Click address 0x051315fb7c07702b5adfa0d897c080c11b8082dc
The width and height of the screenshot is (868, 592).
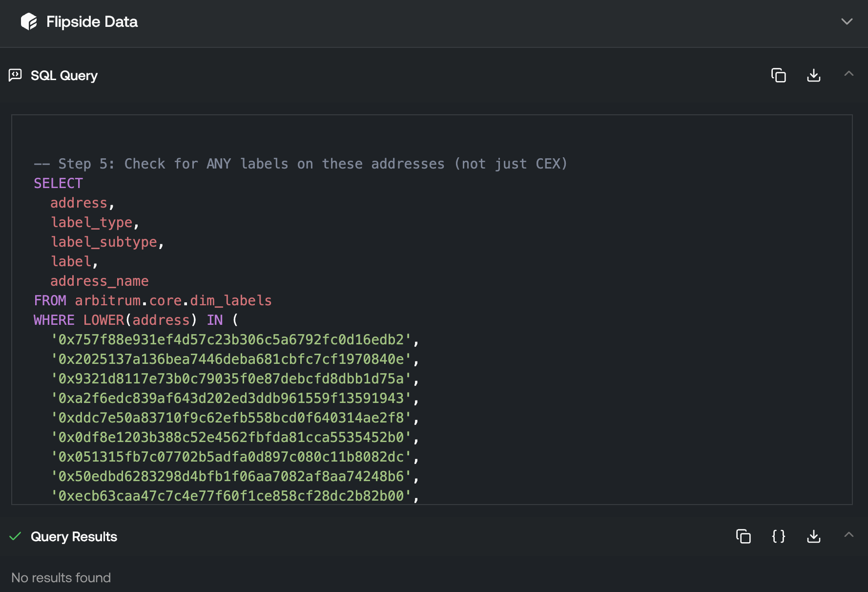tap(231, 457)
